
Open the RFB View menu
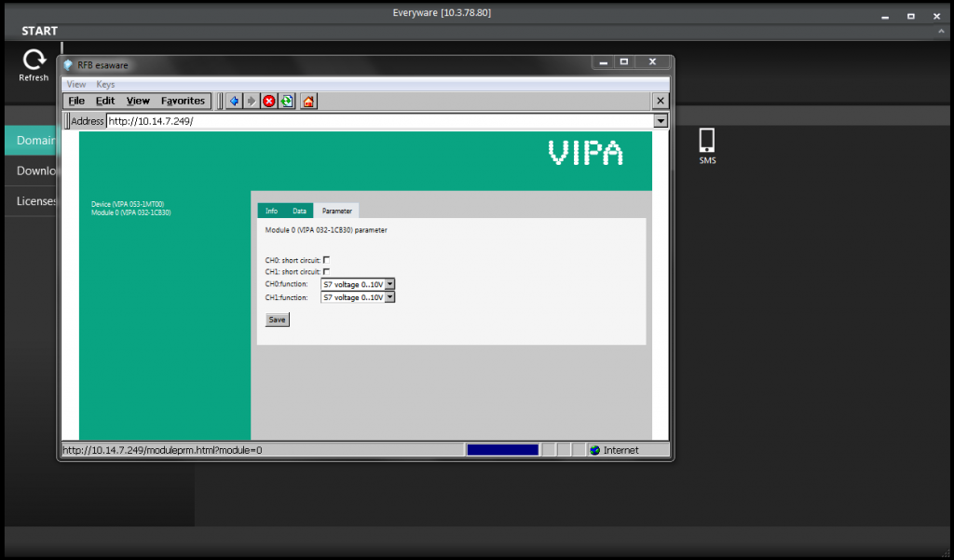(x=76, y=85)
